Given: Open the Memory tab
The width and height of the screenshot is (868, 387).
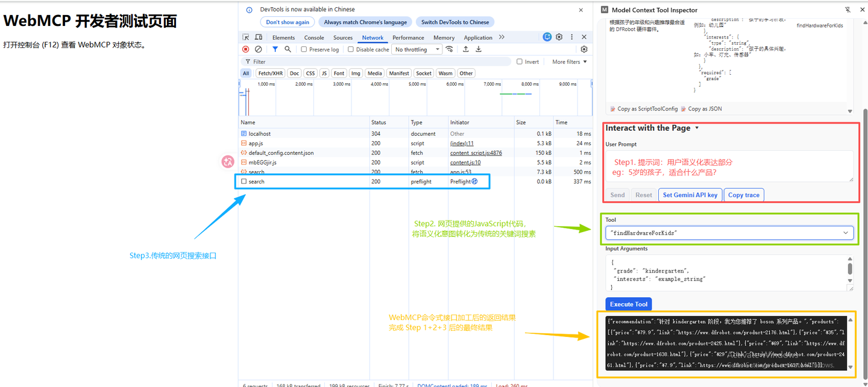Looking at the screenshot, I should click(444, 37).
